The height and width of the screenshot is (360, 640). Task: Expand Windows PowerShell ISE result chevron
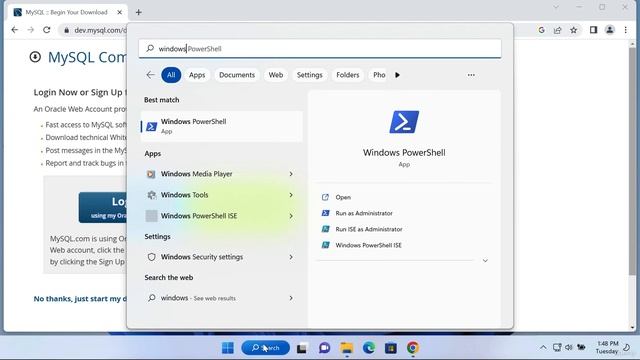pos(291,216)
